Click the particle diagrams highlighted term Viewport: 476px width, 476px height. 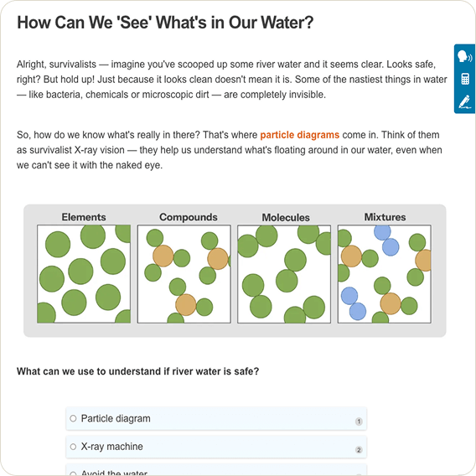click(x=300, y=135)
